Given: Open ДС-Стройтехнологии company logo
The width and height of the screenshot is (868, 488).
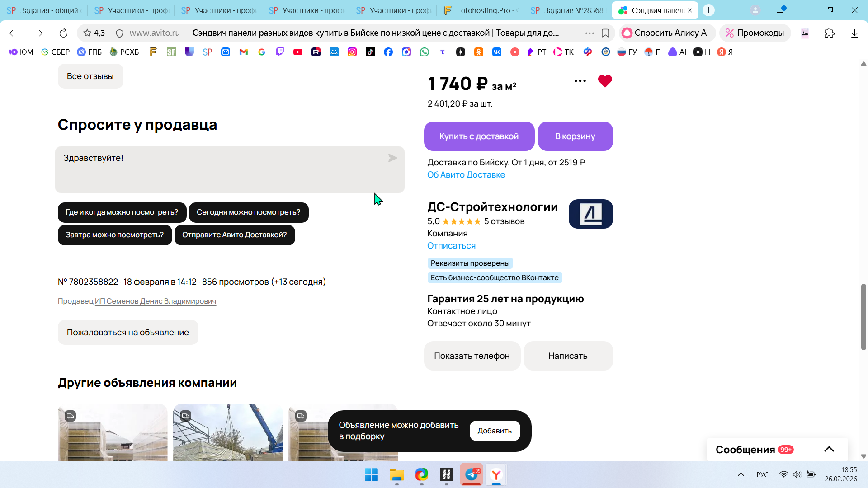Looking at the screenshot, I should (x=590, y=214).
